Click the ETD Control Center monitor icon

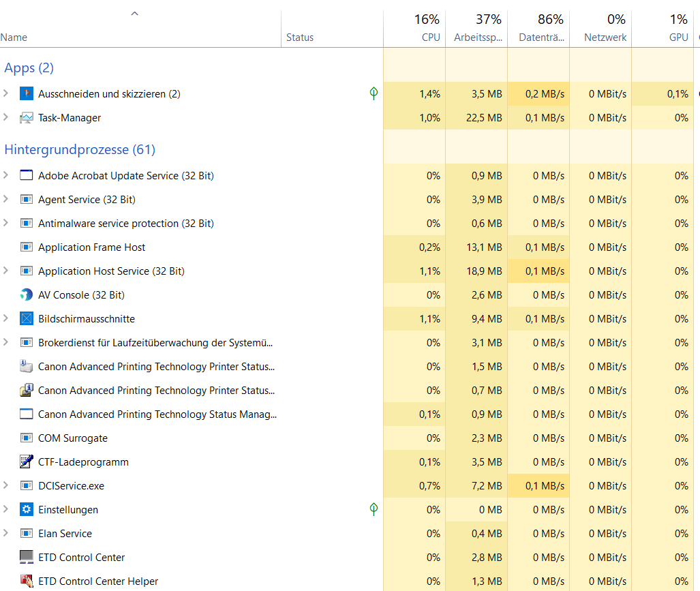(x=27, y=558)
